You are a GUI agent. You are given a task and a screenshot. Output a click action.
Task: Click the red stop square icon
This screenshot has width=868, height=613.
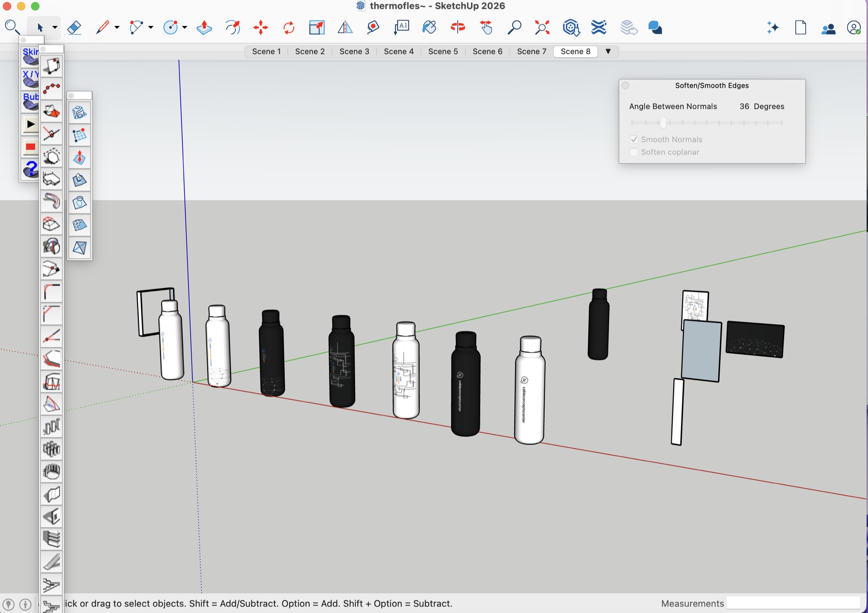[30, 147]
